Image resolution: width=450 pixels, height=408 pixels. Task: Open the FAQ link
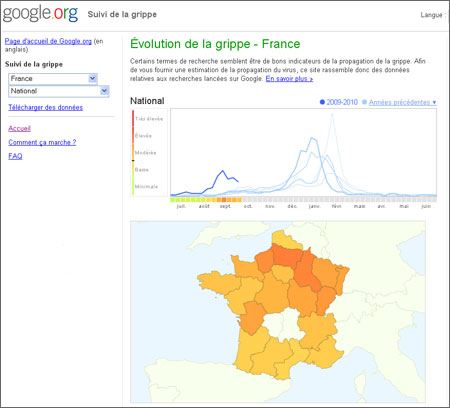[15, 156]
